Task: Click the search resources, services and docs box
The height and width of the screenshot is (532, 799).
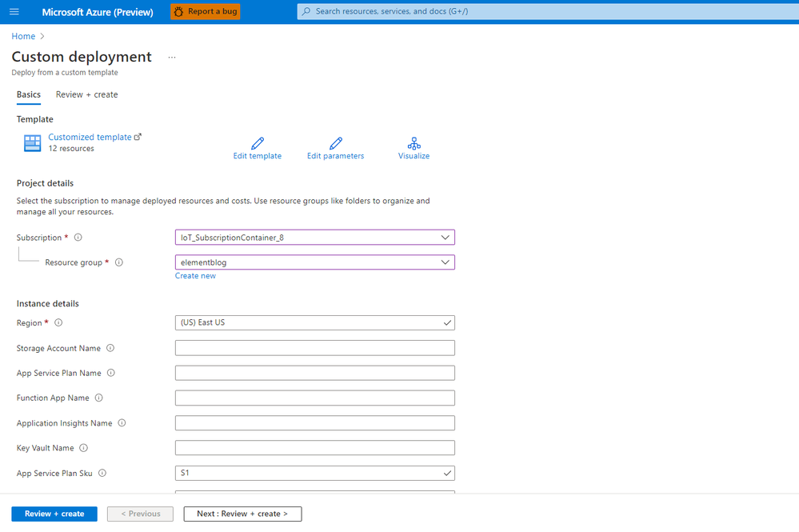Action: pos(548,11)
